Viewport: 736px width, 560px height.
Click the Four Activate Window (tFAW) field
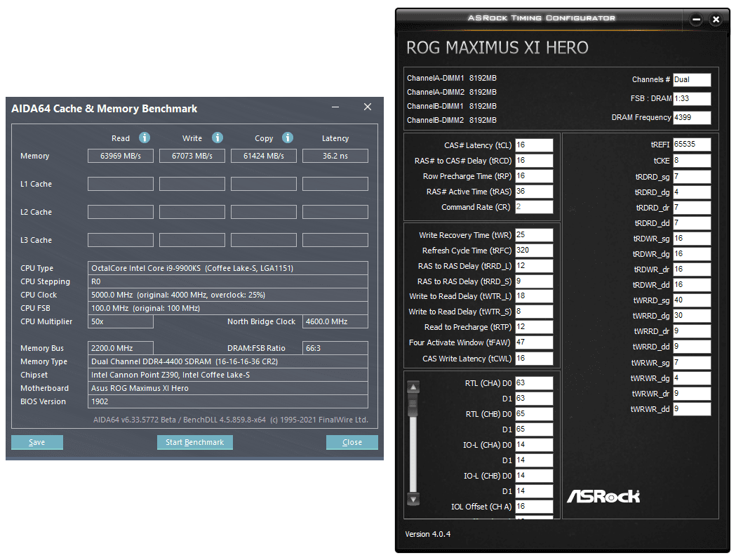(534, 342)
